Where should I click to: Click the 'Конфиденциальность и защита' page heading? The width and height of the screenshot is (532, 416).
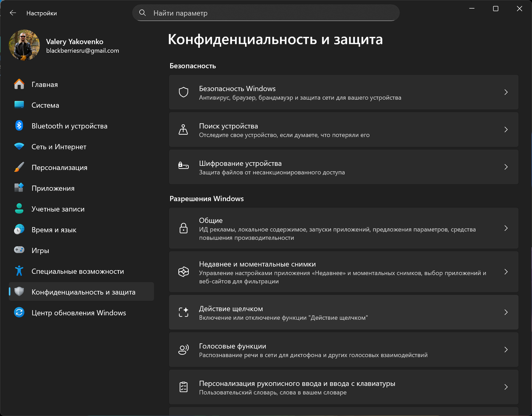[275, 39]
